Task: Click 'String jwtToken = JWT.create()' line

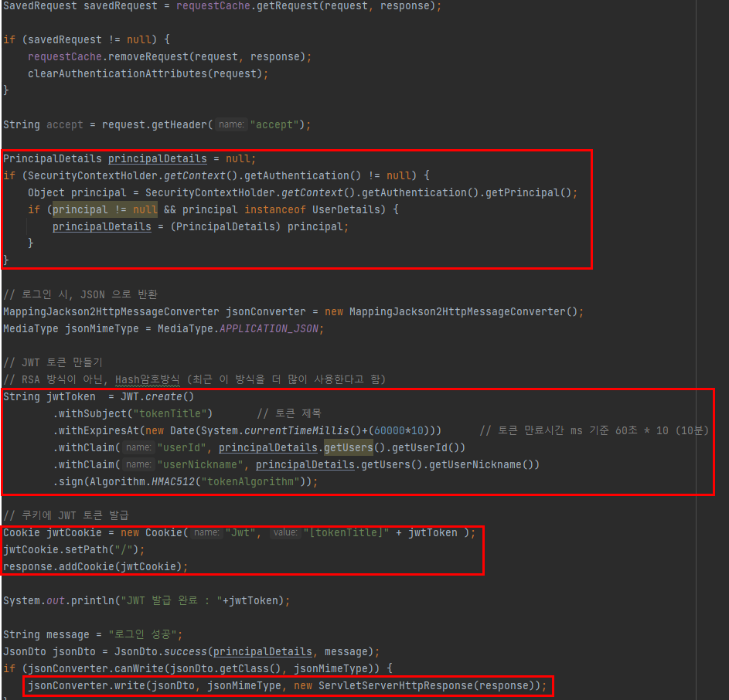Action: tap(98, 396)
